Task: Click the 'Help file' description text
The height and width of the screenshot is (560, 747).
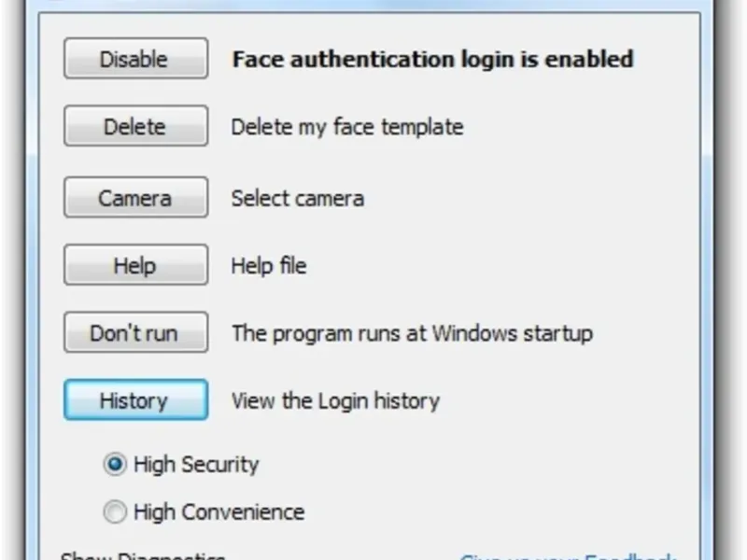Action: coord(268,265)
